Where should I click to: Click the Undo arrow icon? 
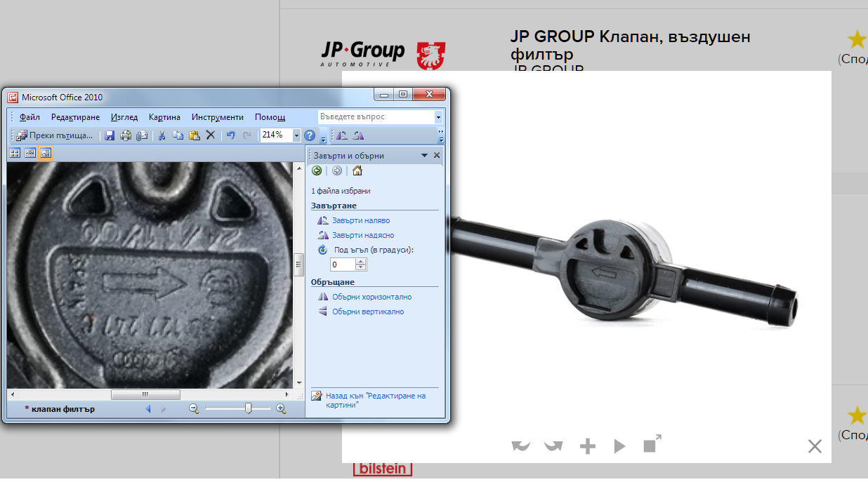click(230, 135)
